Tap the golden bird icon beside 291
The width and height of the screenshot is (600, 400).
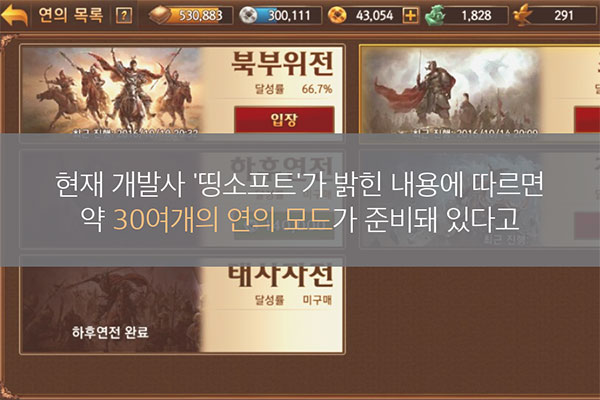click(523, 15)
